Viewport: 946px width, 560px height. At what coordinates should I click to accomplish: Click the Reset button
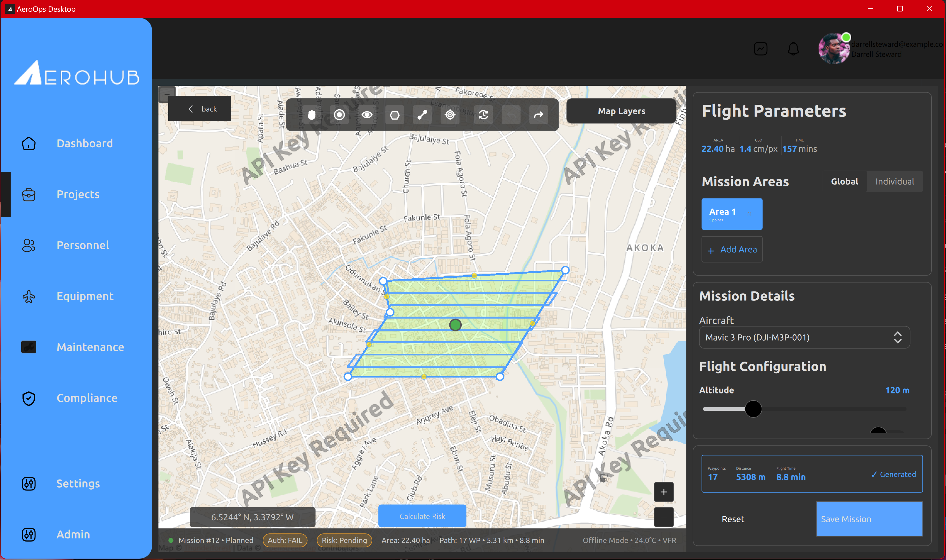733,519
